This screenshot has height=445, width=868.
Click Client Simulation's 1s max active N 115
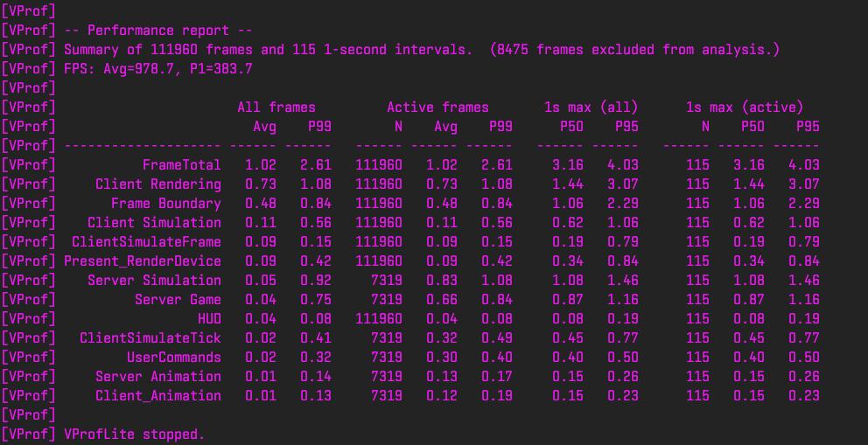coord(697,223)
